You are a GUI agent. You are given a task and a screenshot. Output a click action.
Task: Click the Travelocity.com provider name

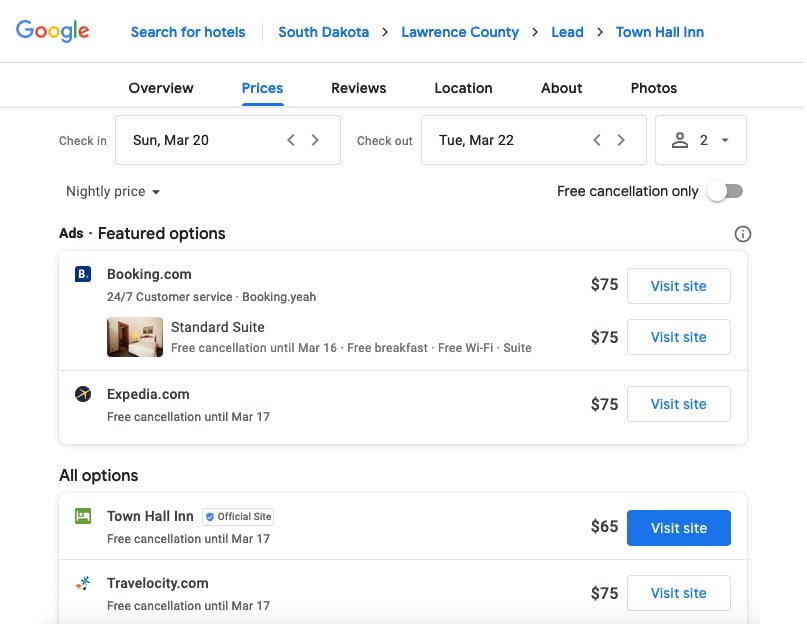[x=157, y=583]
